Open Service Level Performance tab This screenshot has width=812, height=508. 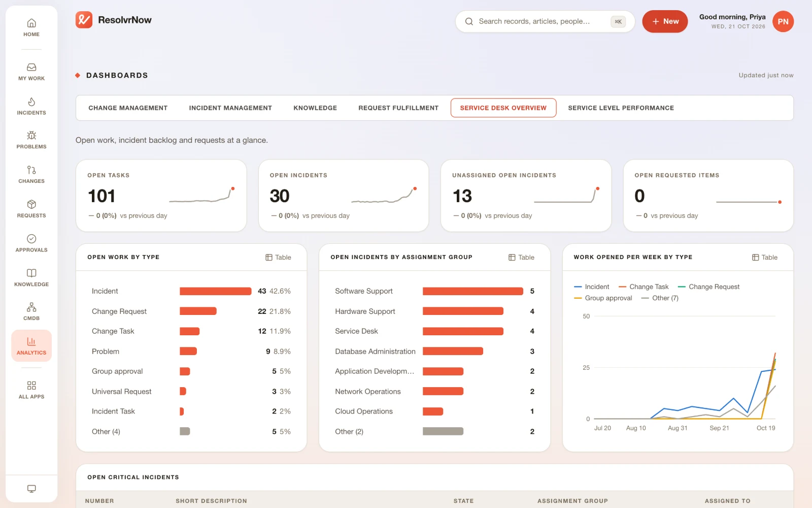621,108
